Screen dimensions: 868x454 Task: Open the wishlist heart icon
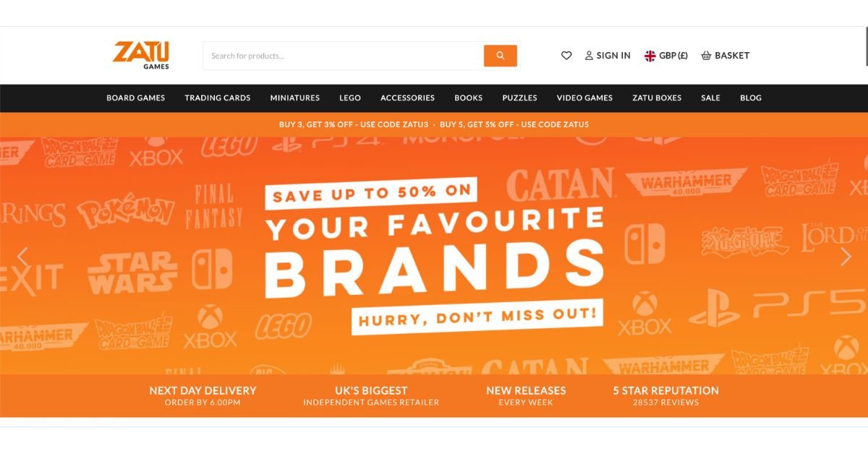tap(566, 56)
